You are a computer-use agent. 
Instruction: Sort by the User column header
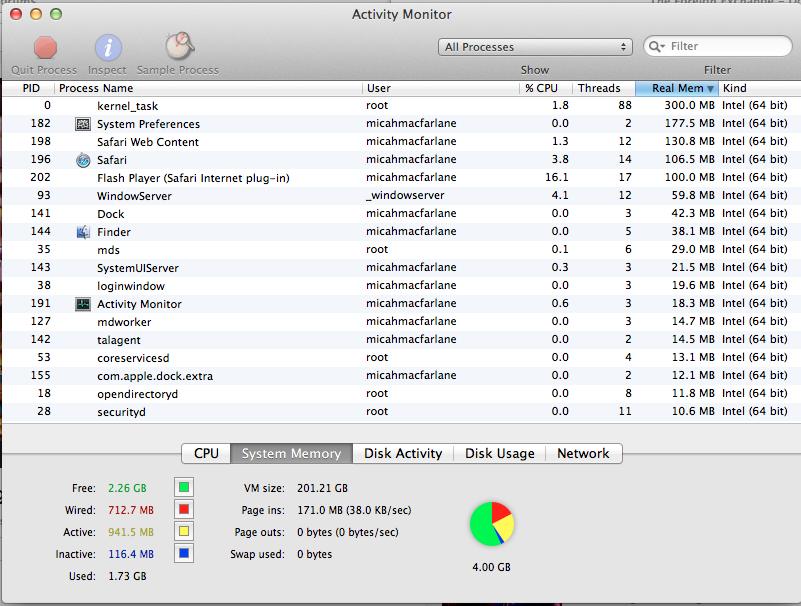(441, 88)
